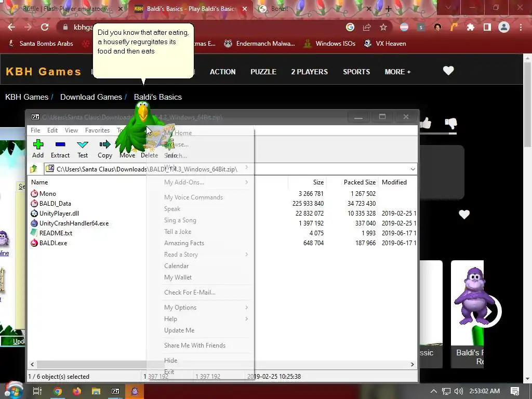Sort by Packed Size column header

tap(360, 182)
